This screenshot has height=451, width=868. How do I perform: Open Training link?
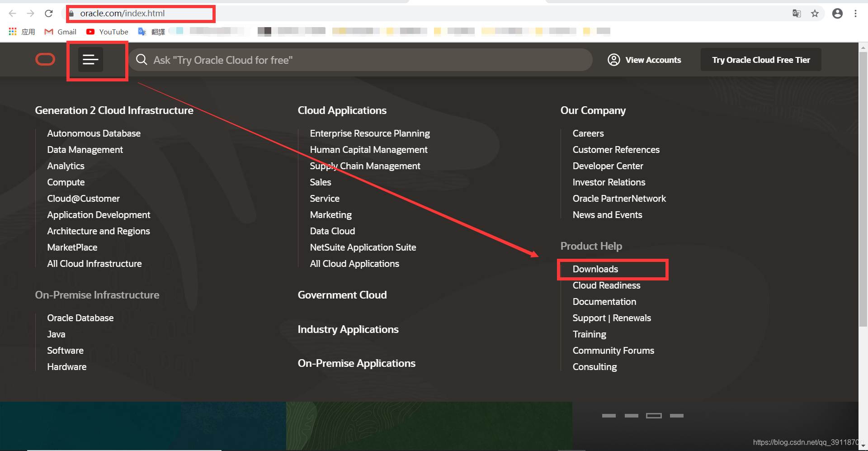click(x=589, y=334)
